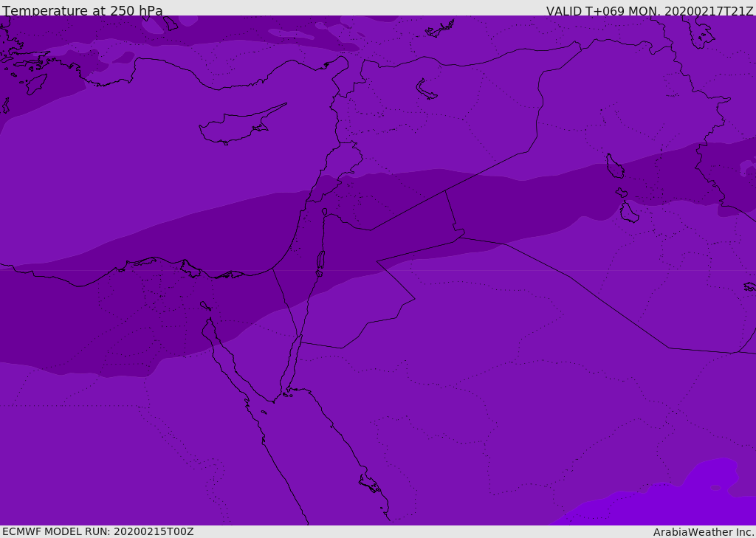Click the 'Temperature at 250 hPa' title text
756x538 pixels.
pyautogui.click(x=83, y=10)
